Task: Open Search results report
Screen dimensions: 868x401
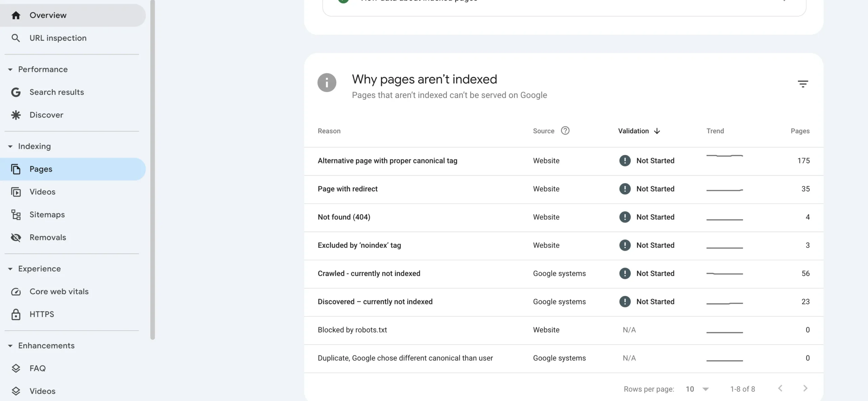Action: [73, 92]
